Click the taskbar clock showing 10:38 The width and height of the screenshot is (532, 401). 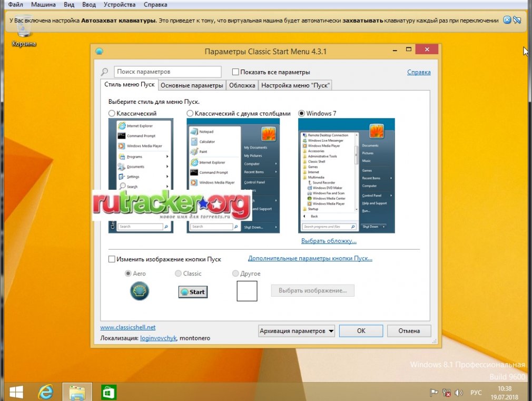505,388
